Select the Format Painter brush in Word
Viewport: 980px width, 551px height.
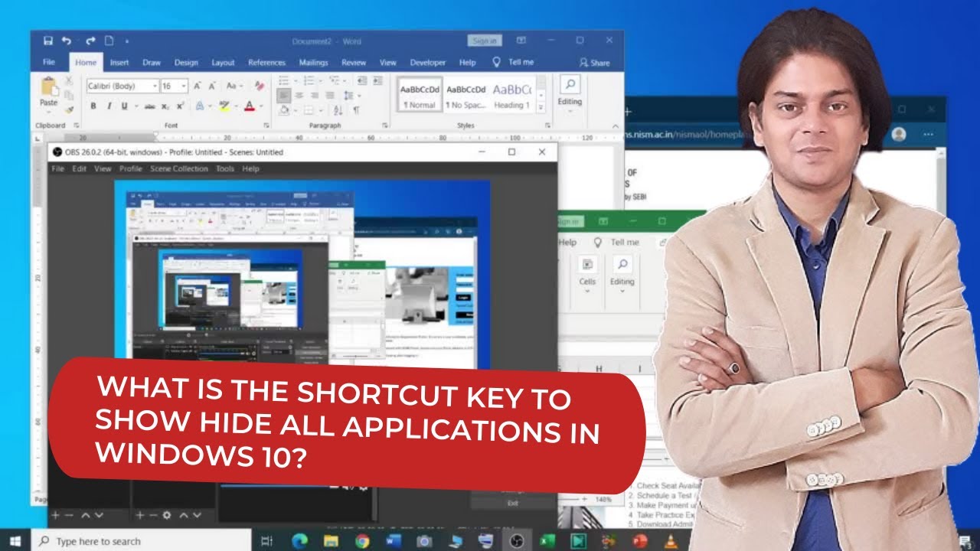(69, 109)
